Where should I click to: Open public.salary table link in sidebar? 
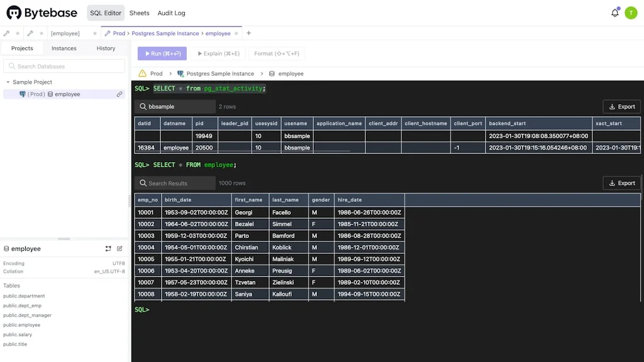(x=18, y=334)
